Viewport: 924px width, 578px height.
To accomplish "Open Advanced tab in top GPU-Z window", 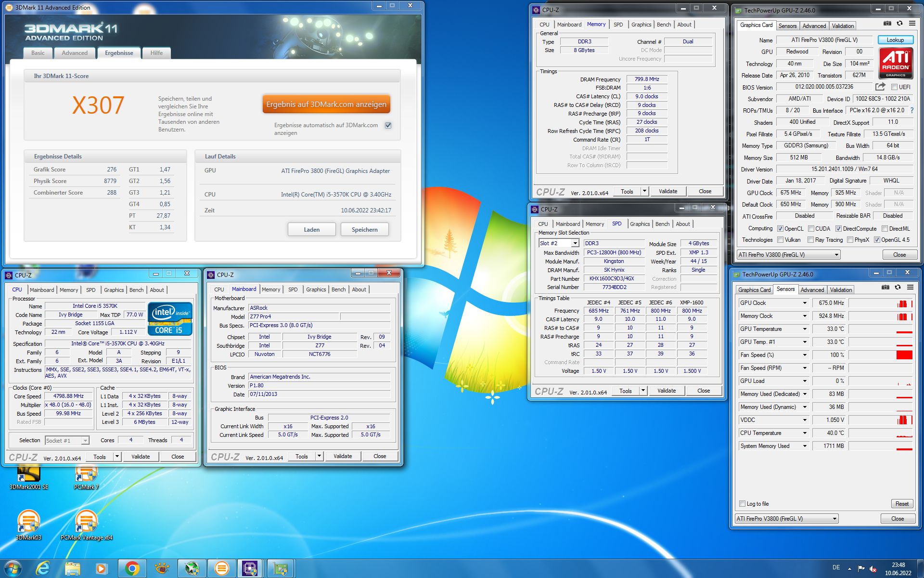I will point(814,26).
